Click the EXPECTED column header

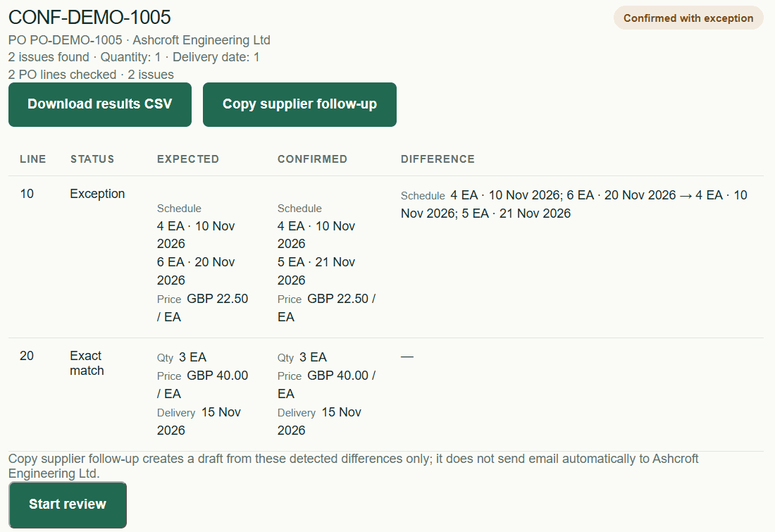click(x=188, y=159)
